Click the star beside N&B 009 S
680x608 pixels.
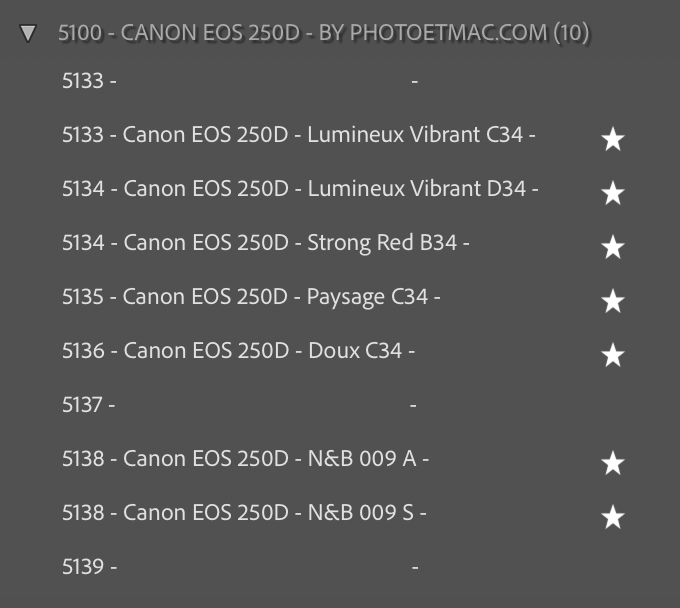(613, 518)
